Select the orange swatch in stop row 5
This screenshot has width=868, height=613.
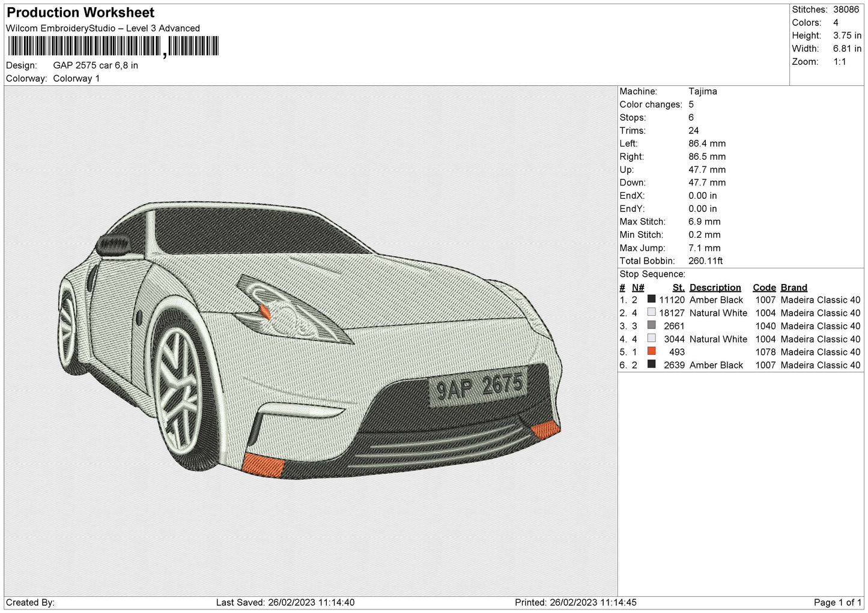pyautogui.click(x=651, y=352)
